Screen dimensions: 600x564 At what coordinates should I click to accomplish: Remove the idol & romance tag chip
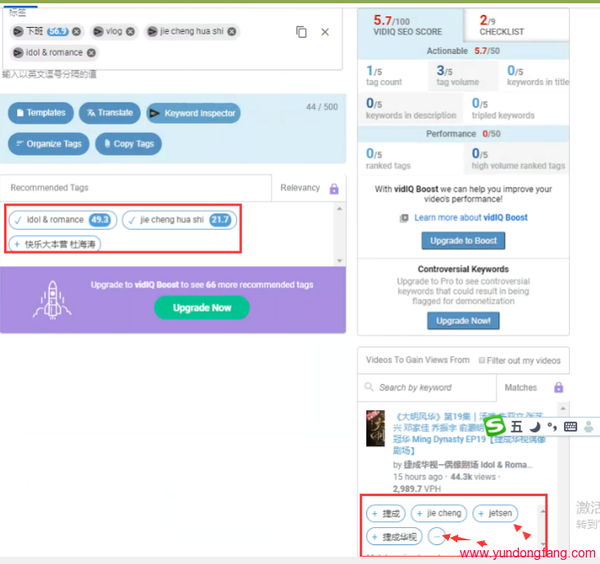(91, 53)
